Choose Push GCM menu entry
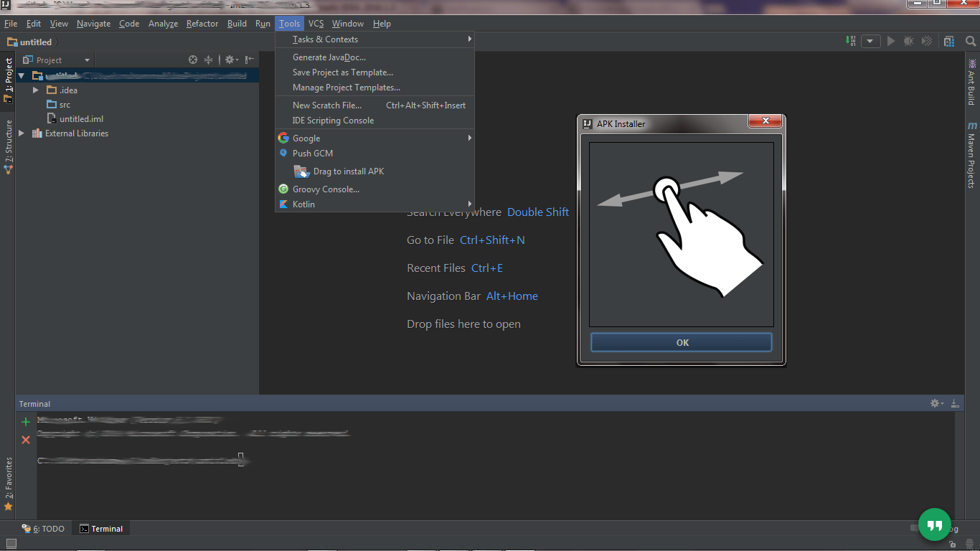Viewport: 980px width, 551px height. coord(375,154)
